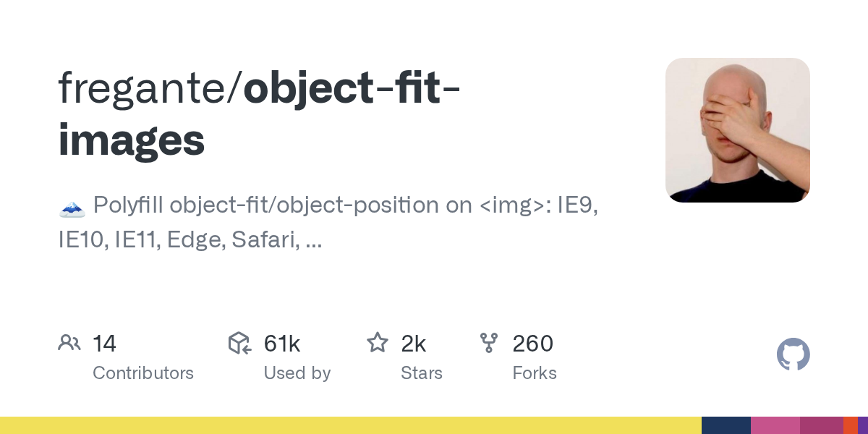This screenshot has height=434, width=868.
Task: Click the "14" contributors count
Action: [104, 344]
